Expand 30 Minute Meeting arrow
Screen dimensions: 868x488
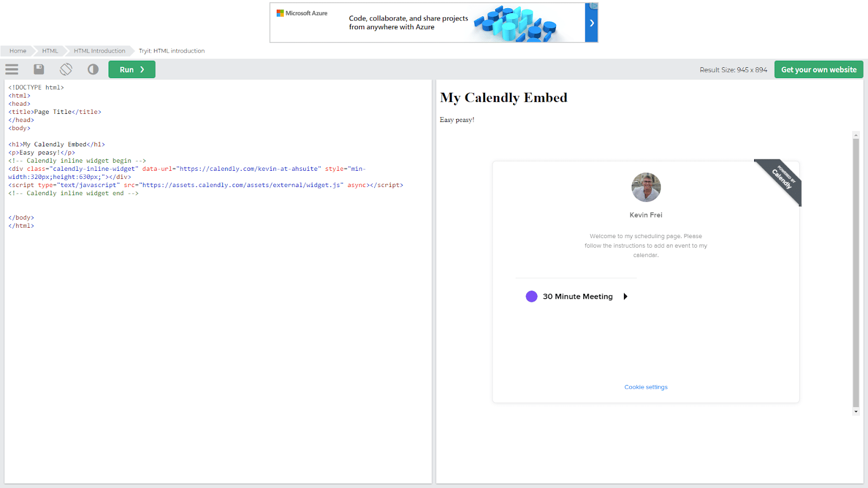tap(626, 297)
